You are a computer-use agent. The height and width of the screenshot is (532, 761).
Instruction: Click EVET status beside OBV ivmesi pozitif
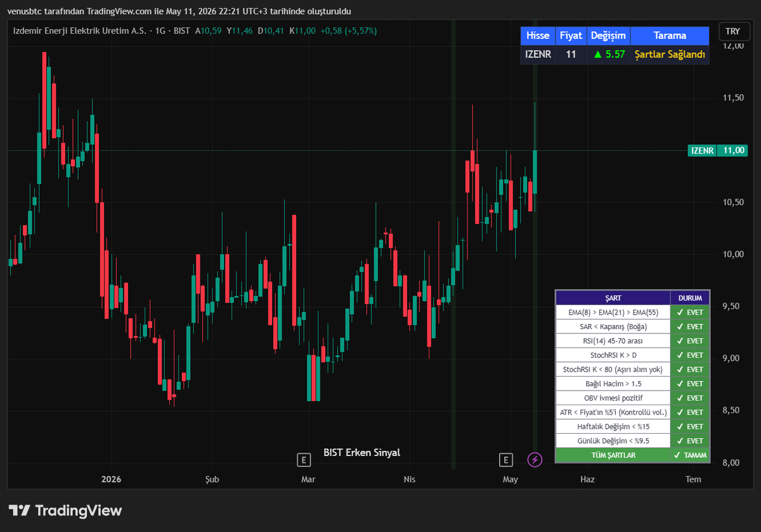pyautogui.click(x=690, y=398)
